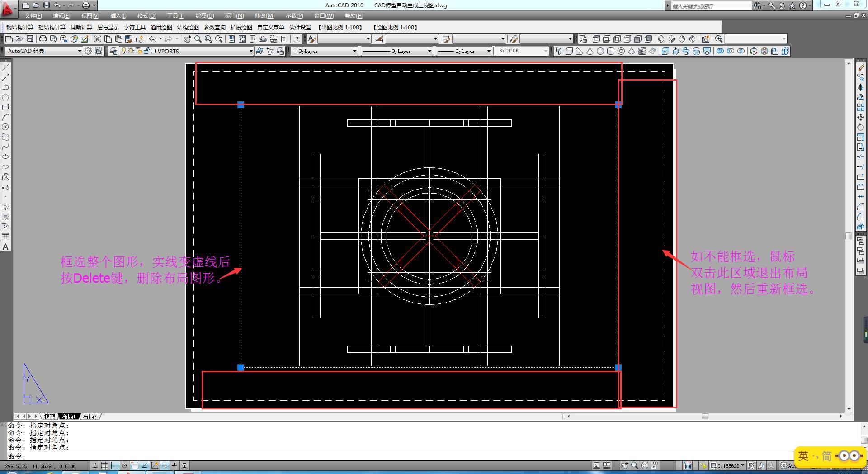
Task: Open the ByLayer linetype dropdown
Action: tap(397, 51)
